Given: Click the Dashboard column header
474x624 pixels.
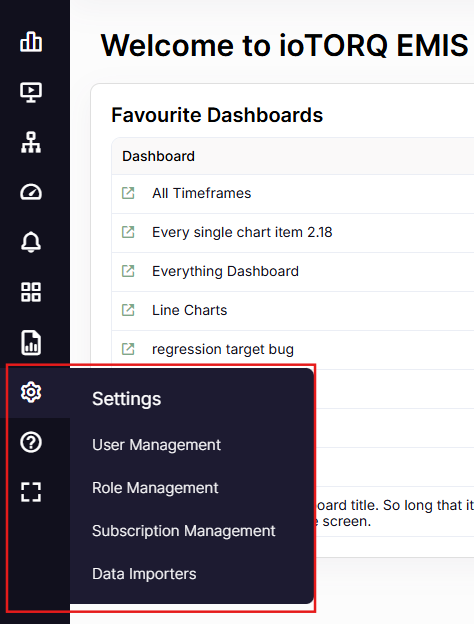Looking at the screenshot, I should (x=158, y=156).
